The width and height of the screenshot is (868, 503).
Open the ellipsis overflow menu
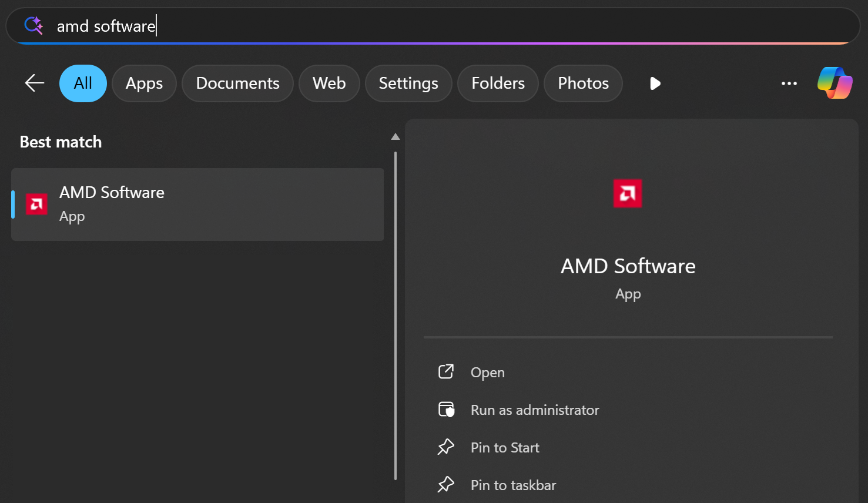pos(789,83)
